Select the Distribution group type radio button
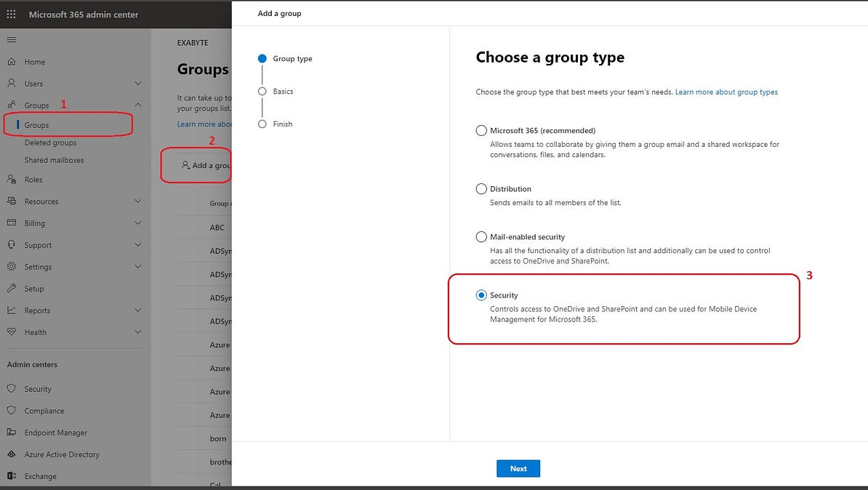The height and width of the screenshot is (490, 868). tap(481, 189)
